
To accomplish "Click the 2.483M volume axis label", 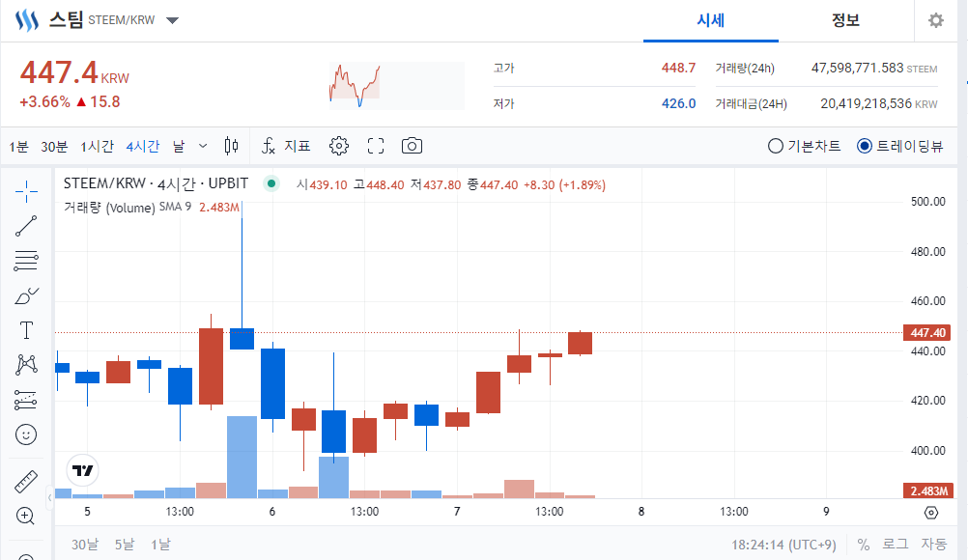I will 927,490.
